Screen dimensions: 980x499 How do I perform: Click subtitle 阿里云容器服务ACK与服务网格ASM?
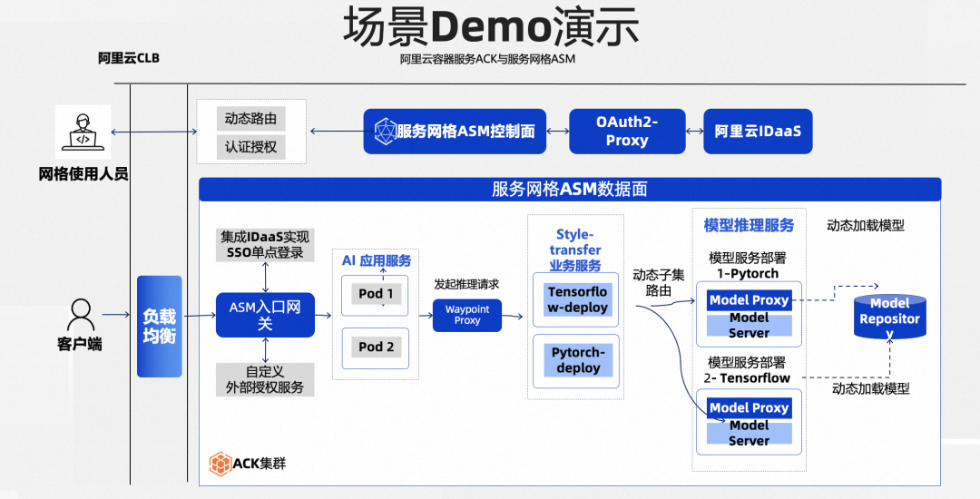[x=487, y=59]
